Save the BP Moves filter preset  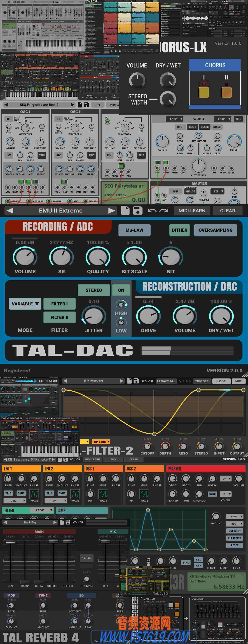pyautogui.click(x=136, y=381)
